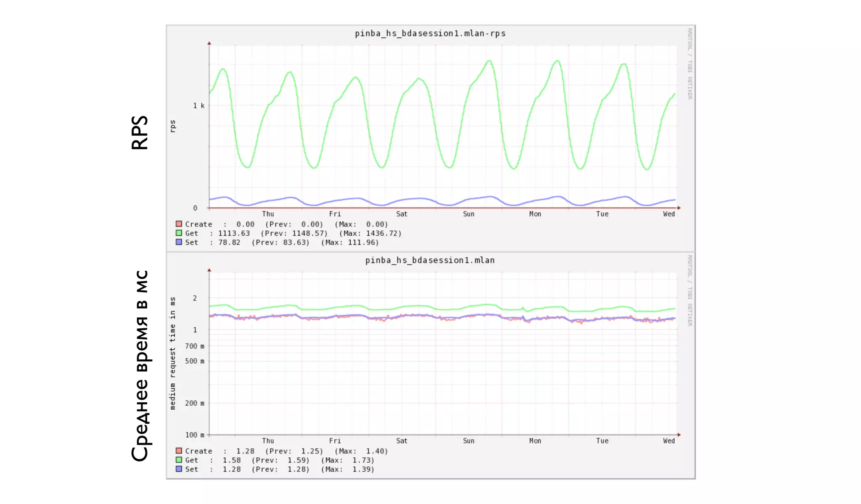Click the lower pinba_hs_bdasession1.mlan chart title

pyautogui.click(x=430, y=260)
